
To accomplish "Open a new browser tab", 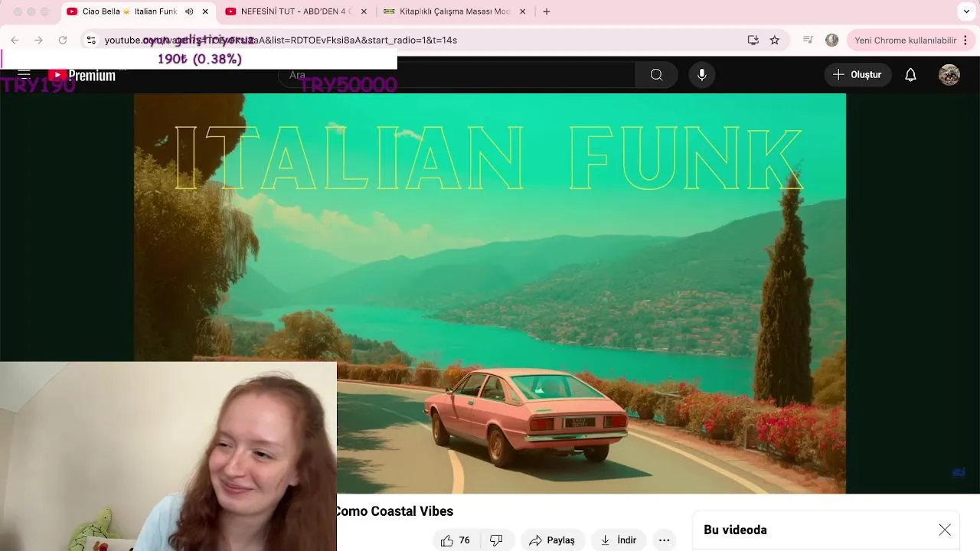I will point(547,11).
